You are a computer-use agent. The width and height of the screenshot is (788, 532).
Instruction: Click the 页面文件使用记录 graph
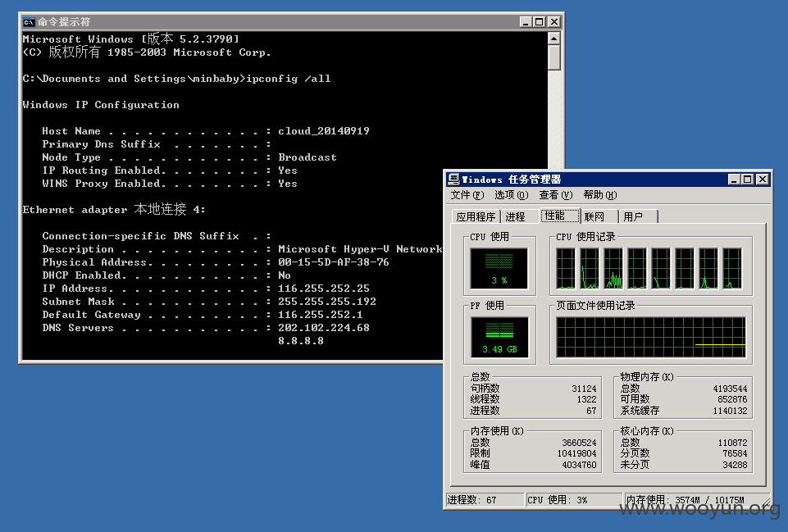[x=651, y=337]
